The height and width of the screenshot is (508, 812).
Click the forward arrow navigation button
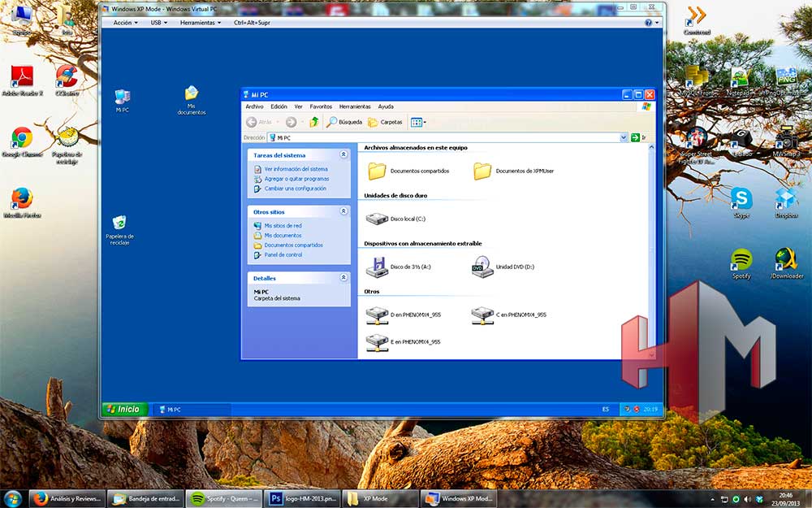point(291,123)
